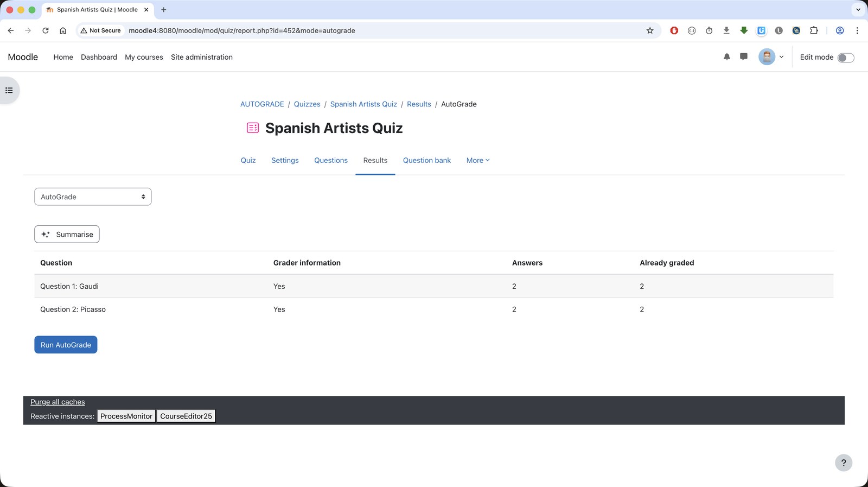Open the AutoGrade report dropdown
Screen dimensions: 868x487
click(93, 197)
